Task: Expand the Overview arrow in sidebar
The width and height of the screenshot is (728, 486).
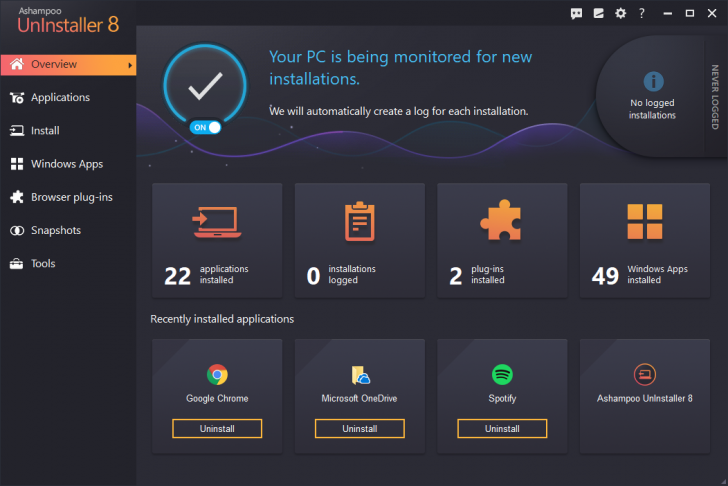Action: [130, 65]
